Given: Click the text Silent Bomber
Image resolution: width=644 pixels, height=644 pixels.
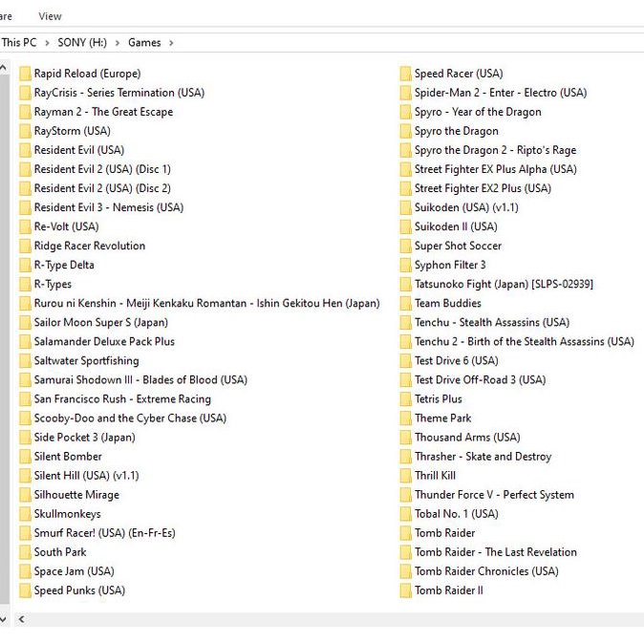Looking at the screenshot, I should click(68, 457).
